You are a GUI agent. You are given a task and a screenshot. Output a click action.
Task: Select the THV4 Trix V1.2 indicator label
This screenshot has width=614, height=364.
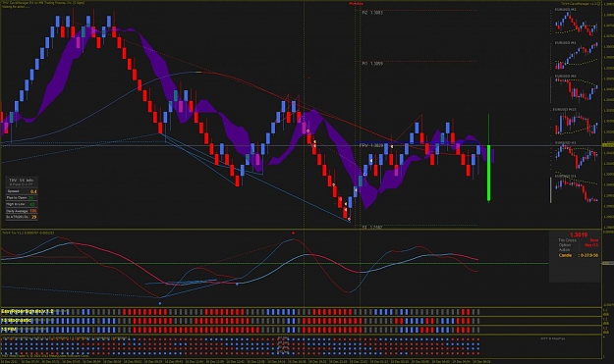tap(28, 233)
